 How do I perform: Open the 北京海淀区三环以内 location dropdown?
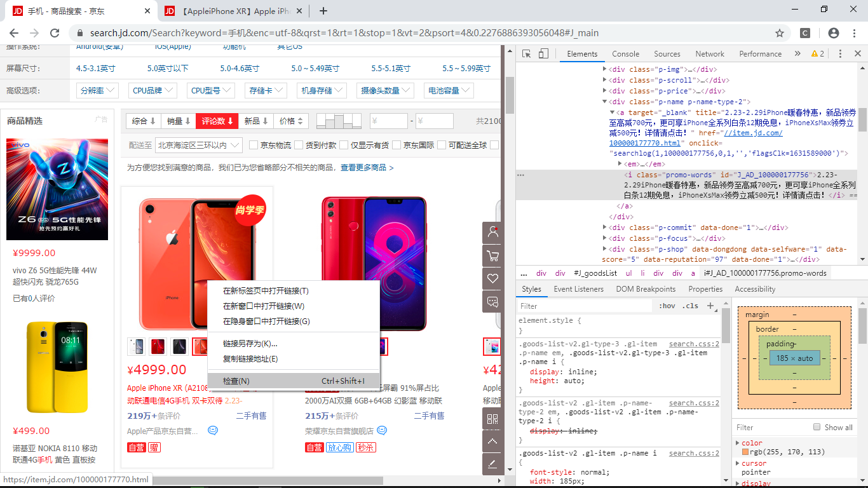coord(199,144)
